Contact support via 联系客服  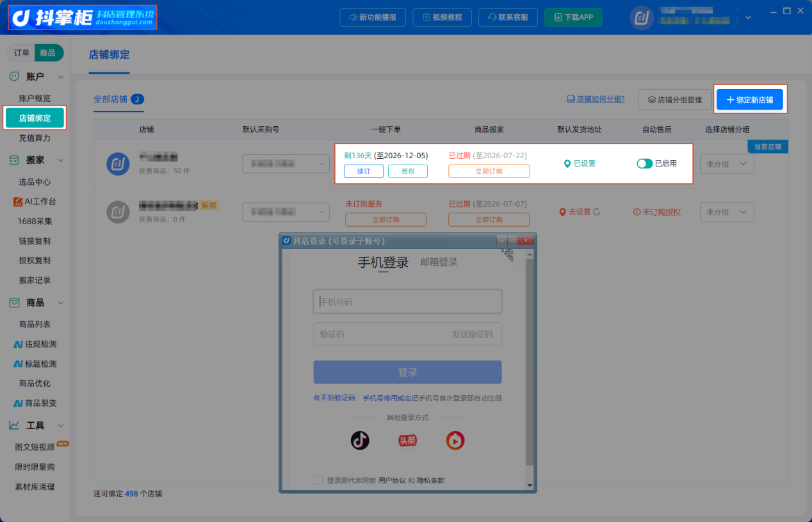pyautogui.click(x=508, y=17)
